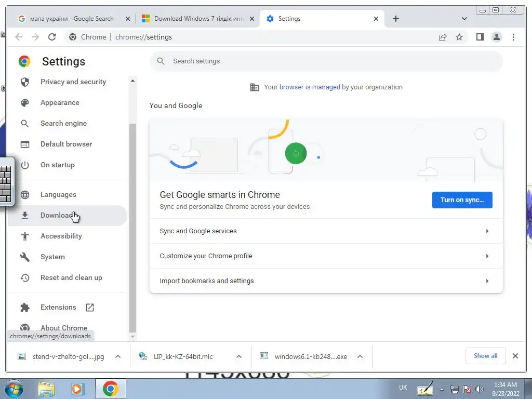This screenshot has height=399, width=532.
Task: Click the magnifier Search engine icon
Action: pyautogui.click(x=25, y=124)
